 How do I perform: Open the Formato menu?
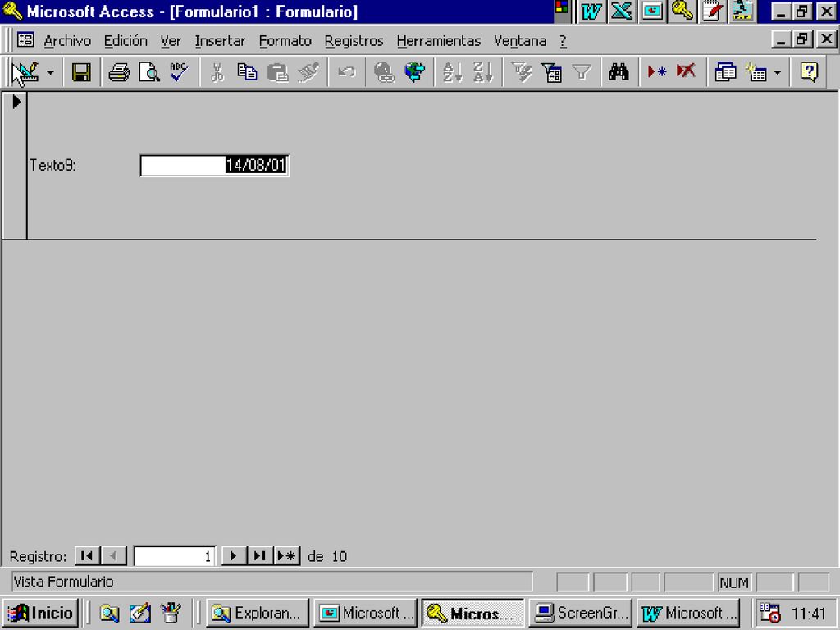(x=285, y=41)
